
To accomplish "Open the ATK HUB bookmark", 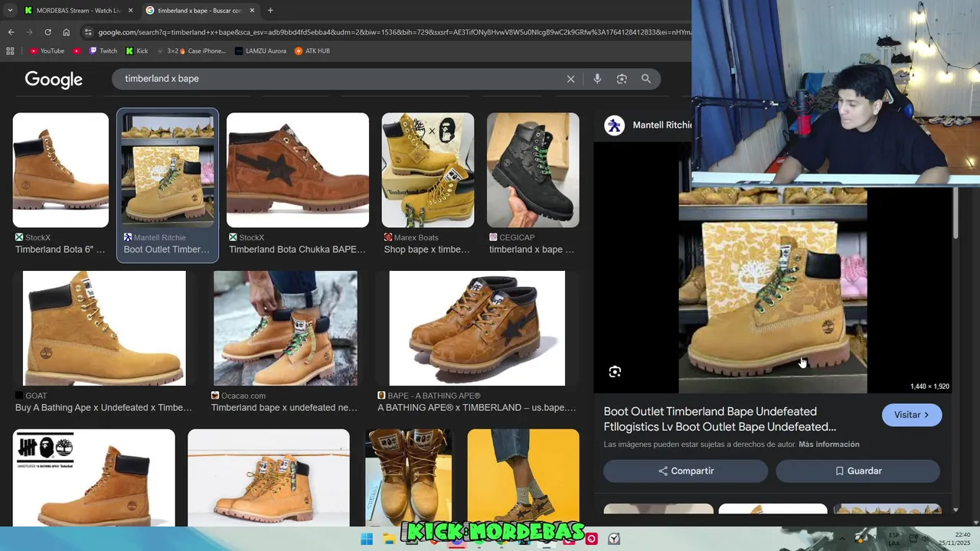I will coord(312,51).
